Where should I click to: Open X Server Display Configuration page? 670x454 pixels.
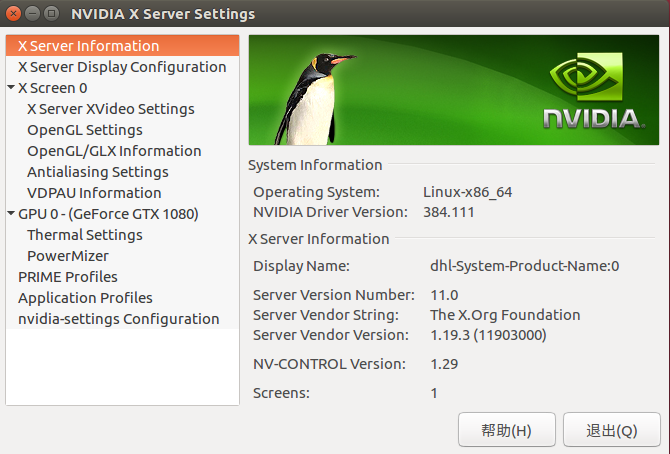(x=122, y=67)
